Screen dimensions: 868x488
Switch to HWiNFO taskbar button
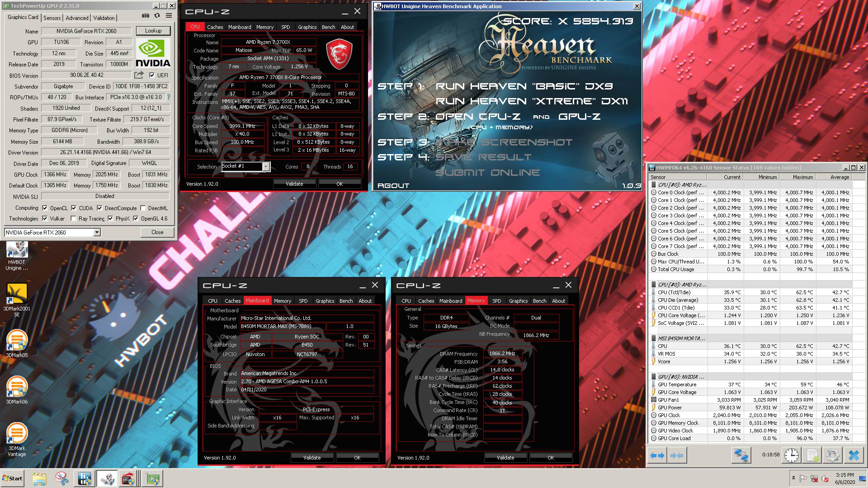click(x=85, y=479)
